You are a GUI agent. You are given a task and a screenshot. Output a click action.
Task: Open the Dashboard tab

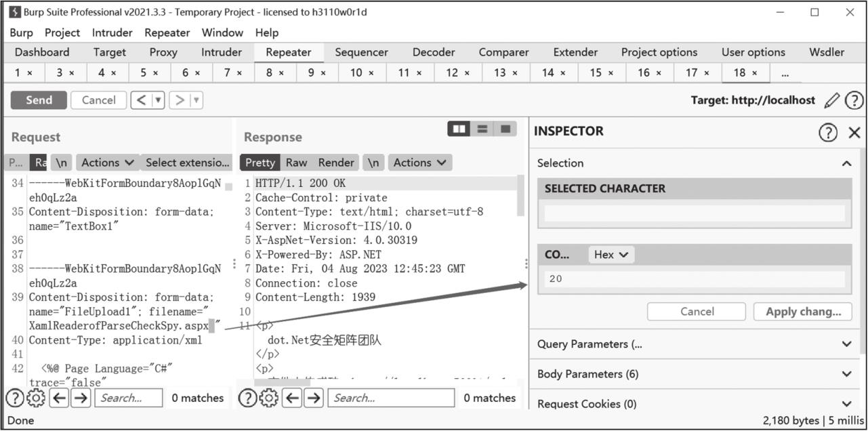point(42,52)
